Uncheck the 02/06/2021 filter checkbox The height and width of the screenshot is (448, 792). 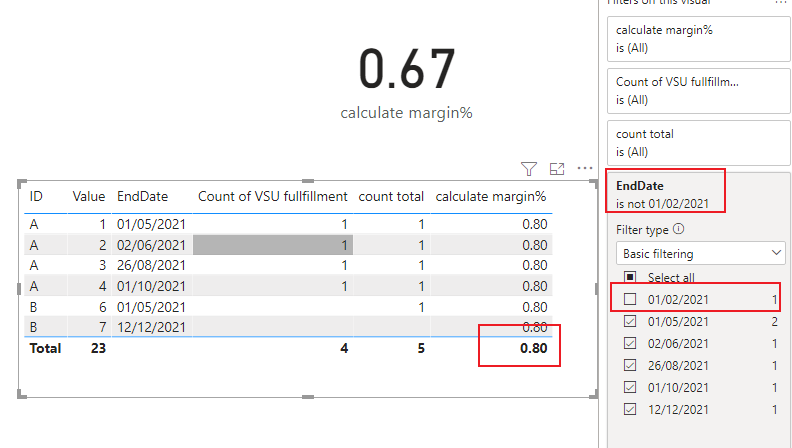630,343
